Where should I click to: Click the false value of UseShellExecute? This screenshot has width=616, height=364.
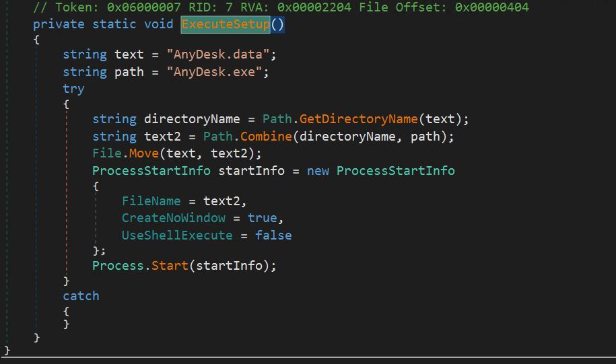pos(273,235)
